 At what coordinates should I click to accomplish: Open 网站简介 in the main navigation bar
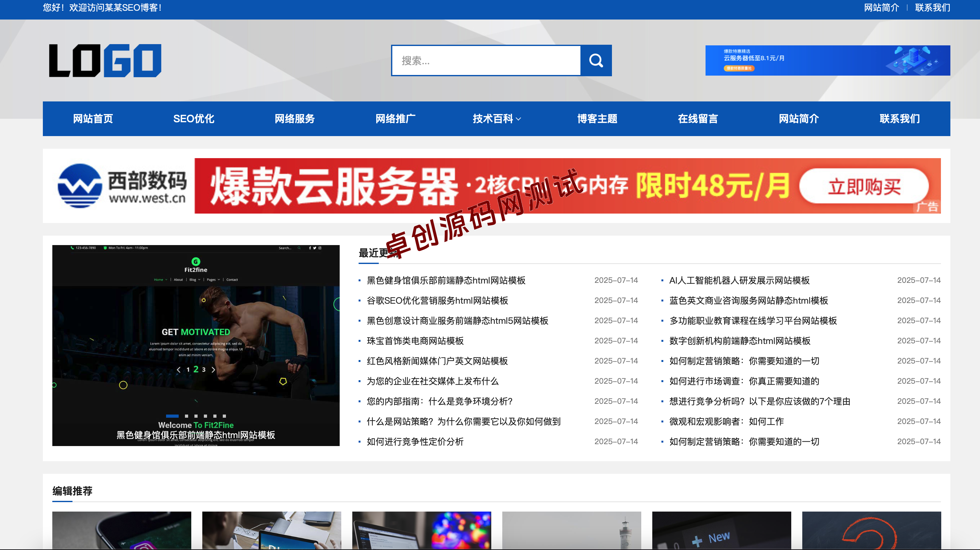click(x=798, y=119)
